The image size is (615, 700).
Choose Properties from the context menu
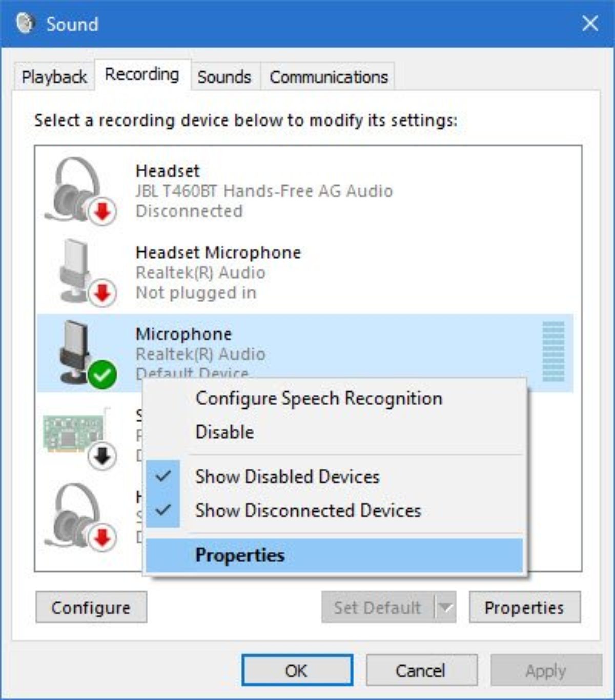(240, 555)
